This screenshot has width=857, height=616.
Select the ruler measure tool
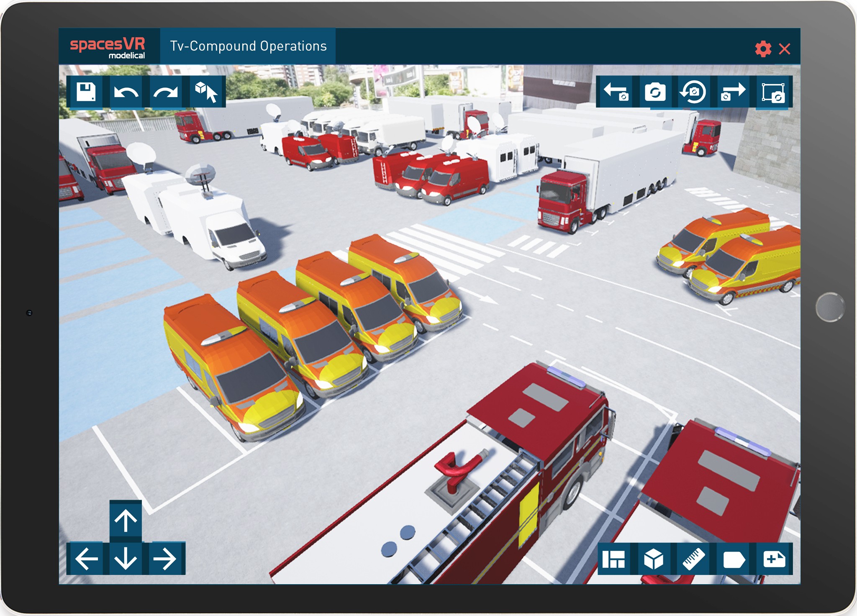(693, 559)
